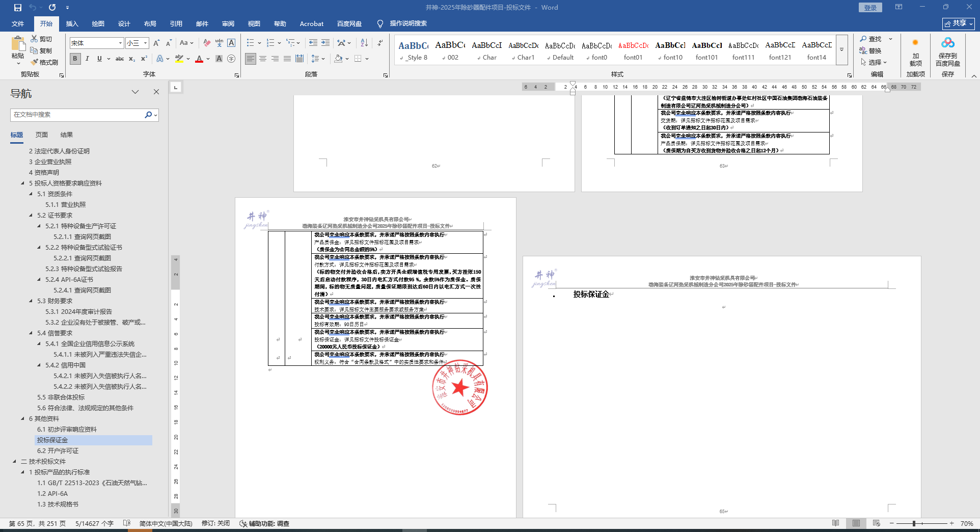
Task: Apply the highlight color tool
Action: [x=178, y=59]
